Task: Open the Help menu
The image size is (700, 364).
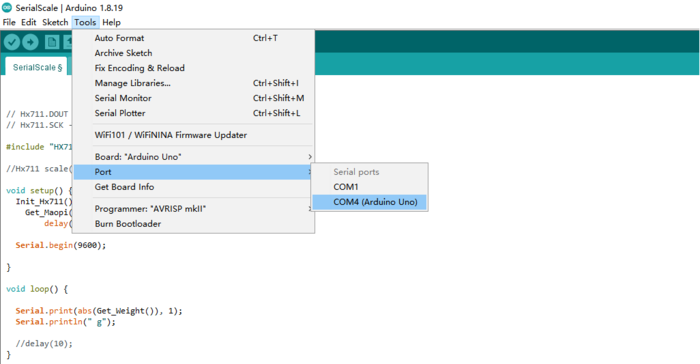Action: pos(111,22)
